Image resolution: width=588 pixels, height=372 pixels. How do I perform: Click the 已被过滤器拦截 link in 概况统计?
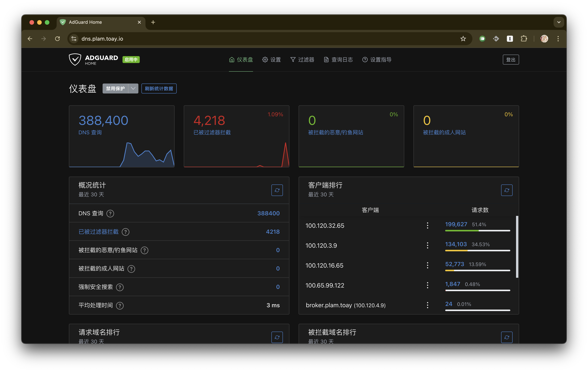point(98,232)
